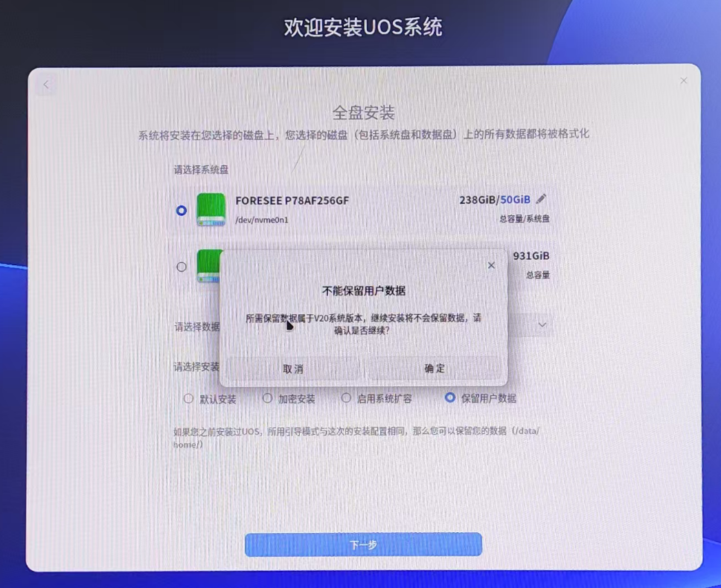Click the FORESEE P78AF256GF disk name

[x=292, y=201]
